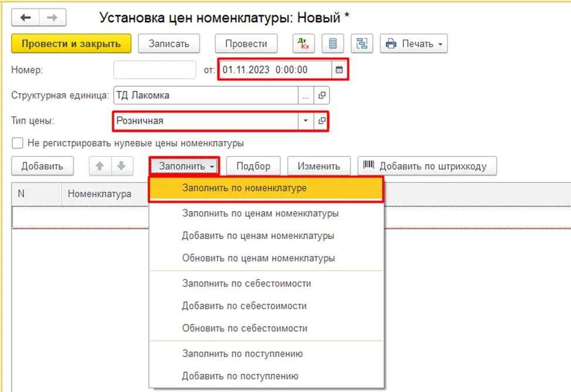The height and width of the screenshot is (392, 571).
Task: Click the Записать button
Action: click(x=169, y=44)
